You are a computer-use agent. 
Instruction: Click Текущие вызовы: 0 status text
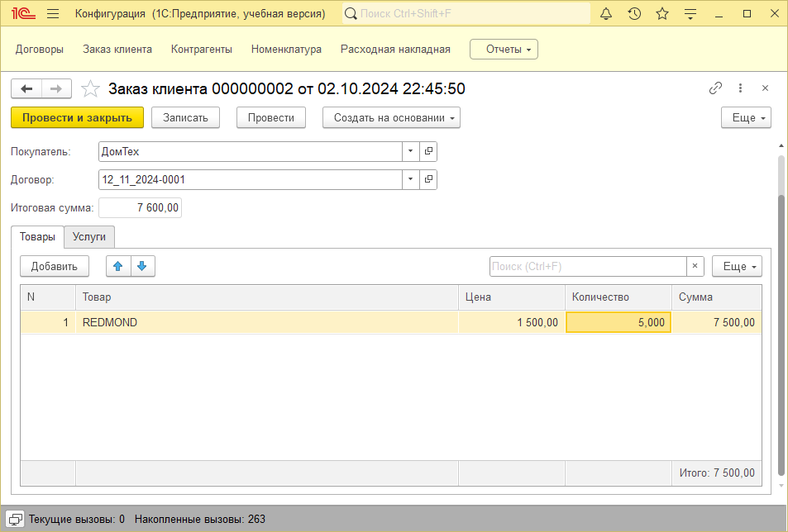tap(76, 519)
